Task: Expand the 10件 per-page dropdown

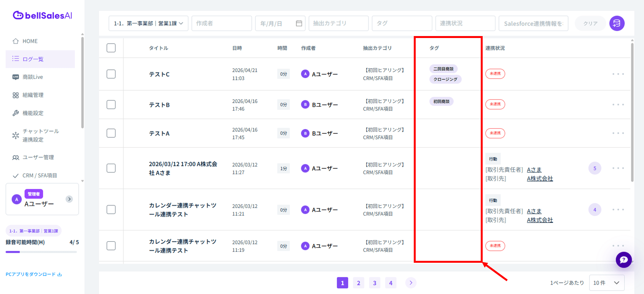Action: point(606,283)
